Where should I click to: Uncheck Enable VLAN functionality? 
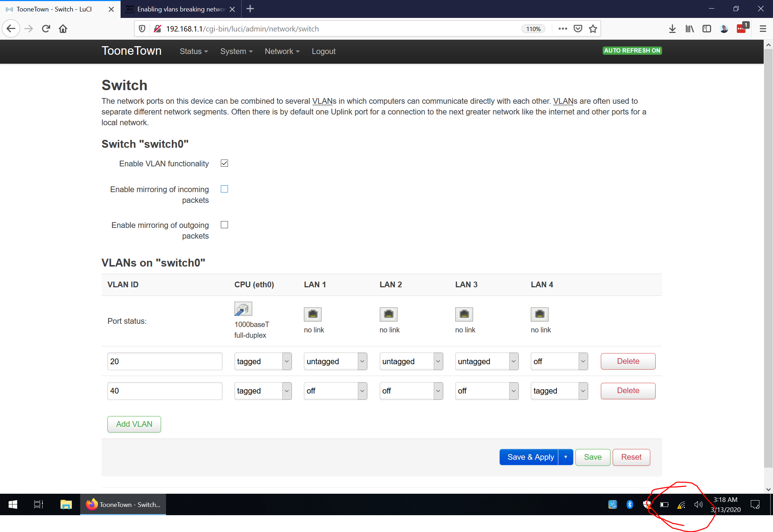[x=224, y=163]
